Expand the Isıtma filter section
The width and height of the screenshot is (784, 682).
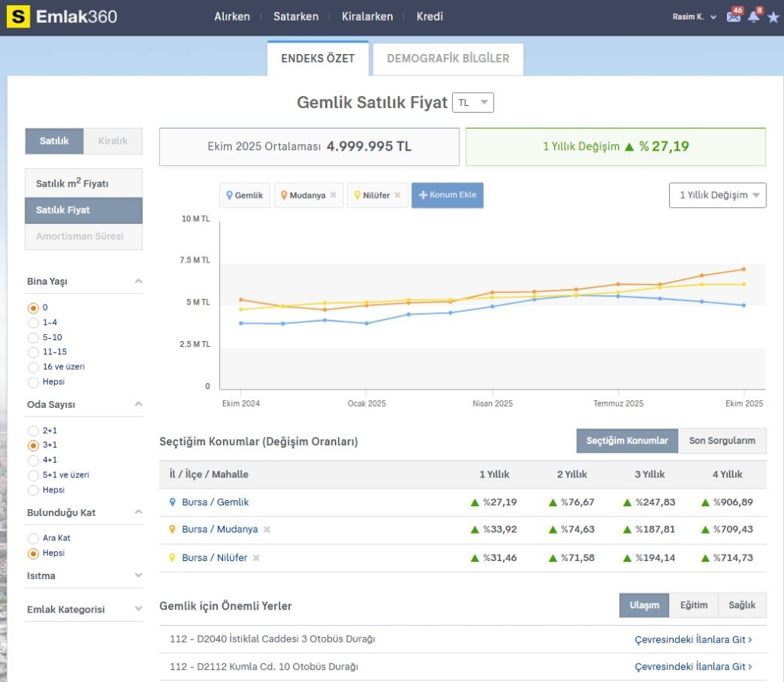(84, 576)
